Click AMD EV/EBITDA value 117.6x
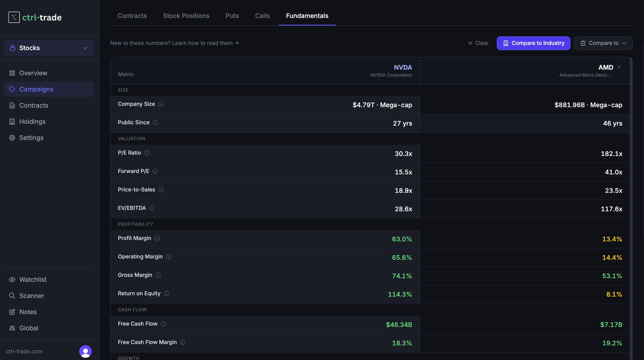The width and height of the screenshot is (644, 360). 612,209
